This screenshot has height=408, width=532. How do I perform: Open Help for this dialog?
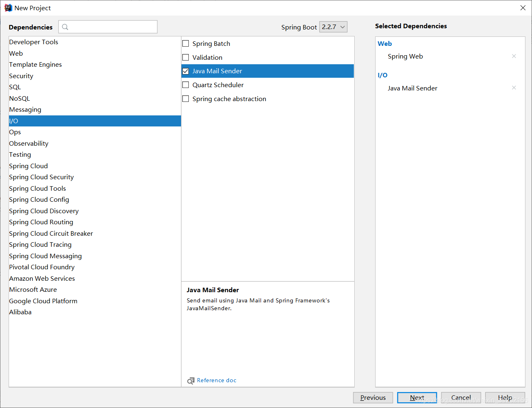505,398
